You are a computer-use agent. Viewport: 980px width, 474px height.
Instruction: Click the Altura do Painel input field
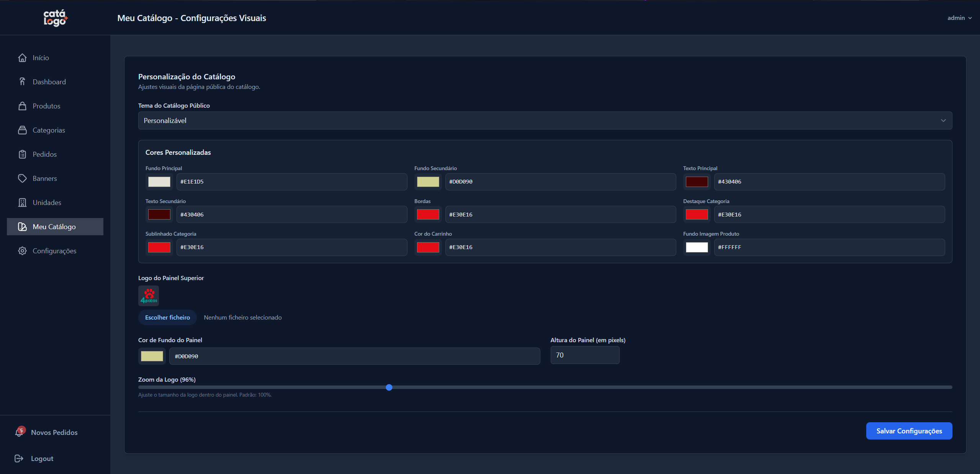[584, 355]
